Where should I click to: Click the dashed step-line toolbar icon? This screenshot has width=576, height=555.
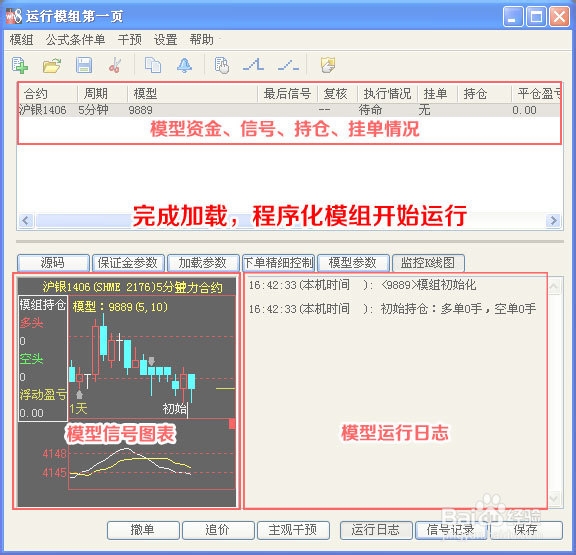(288, 65)
